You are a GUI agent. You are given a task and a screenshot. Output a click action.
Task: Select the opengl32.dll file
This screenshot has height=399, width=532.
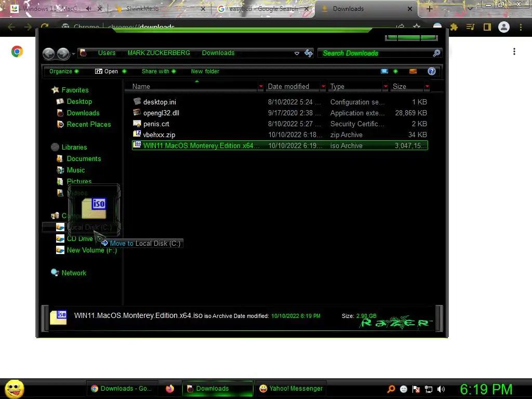tap(280, 113)
